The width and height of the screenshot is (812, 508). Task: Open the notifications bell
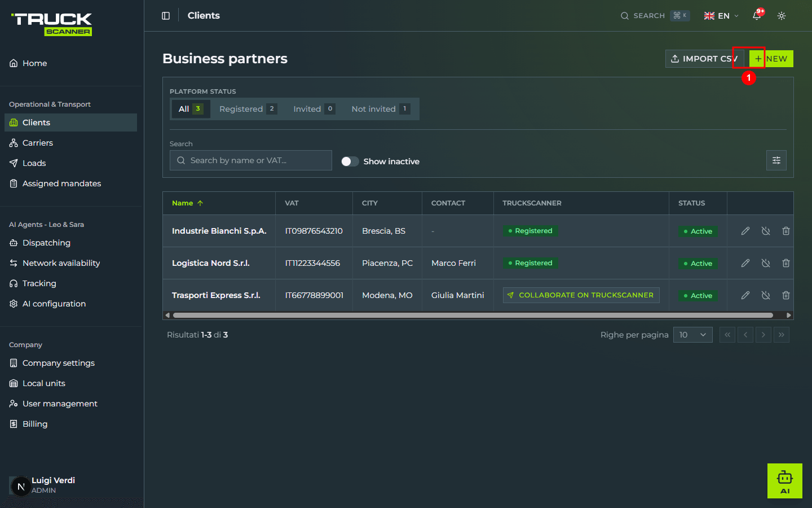pos(757,16)
